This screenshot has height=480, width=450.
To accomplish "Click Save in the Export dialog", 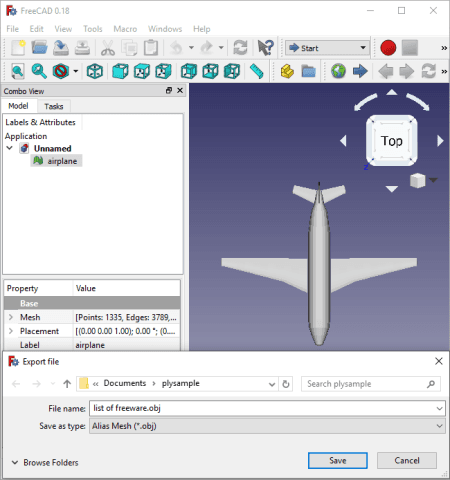I will coord(338,460).
